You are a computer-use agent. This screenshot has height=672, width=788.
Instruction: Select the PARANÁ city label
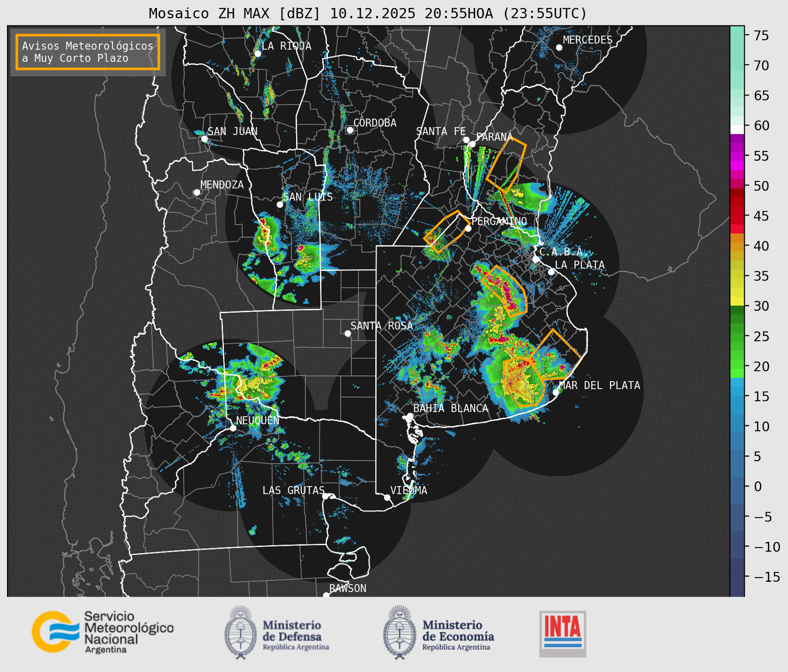point(494,137)
